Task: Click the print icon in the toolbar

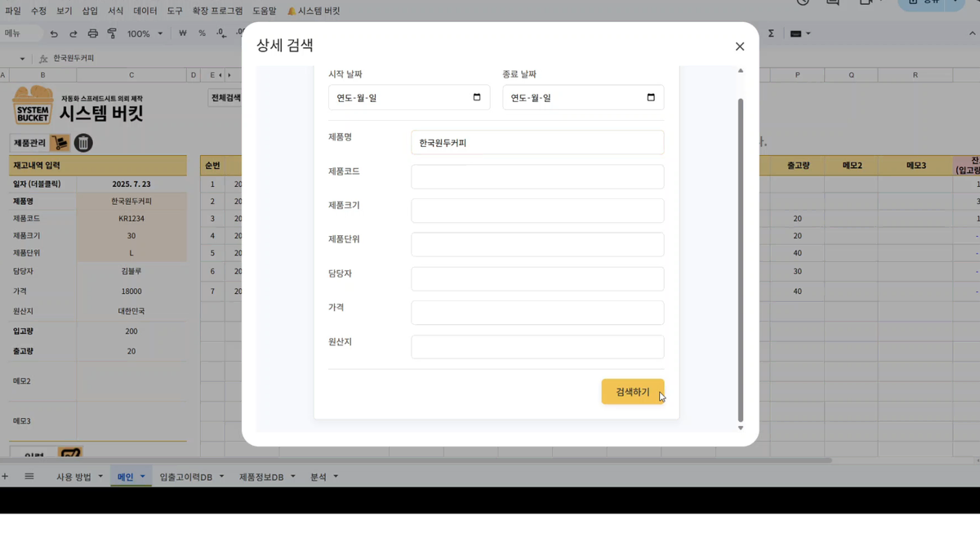Action: [x=92, y=33]
